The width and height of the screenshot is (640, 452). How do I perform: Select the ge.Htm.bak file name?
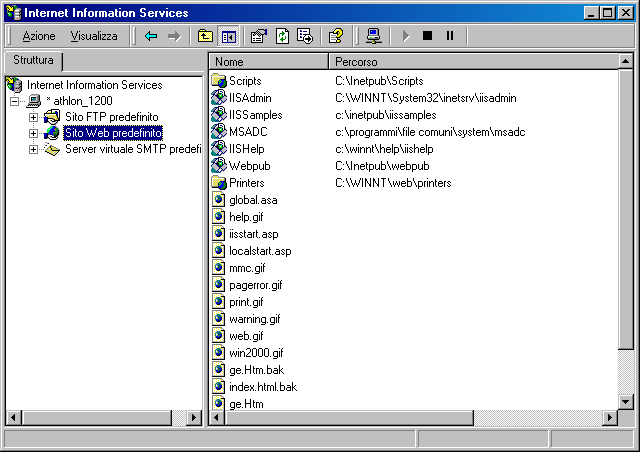coord(256,370)
